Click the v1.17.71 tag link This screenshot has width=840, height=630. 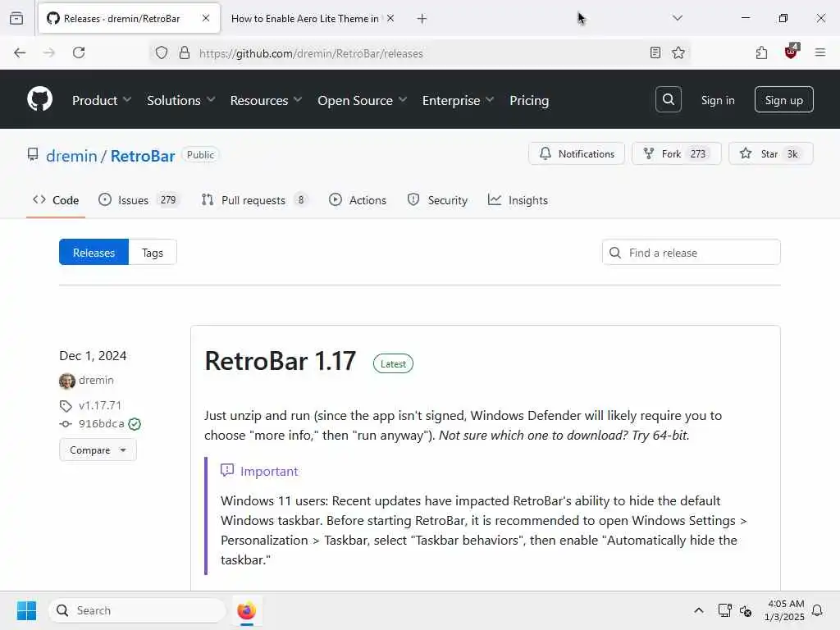click(x=99, y=405)
